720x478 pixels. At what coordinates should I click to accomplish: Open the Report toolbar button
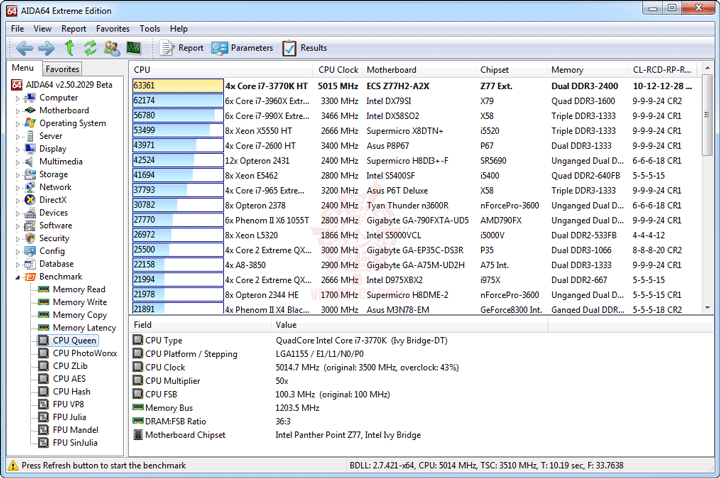click(181, 48)
